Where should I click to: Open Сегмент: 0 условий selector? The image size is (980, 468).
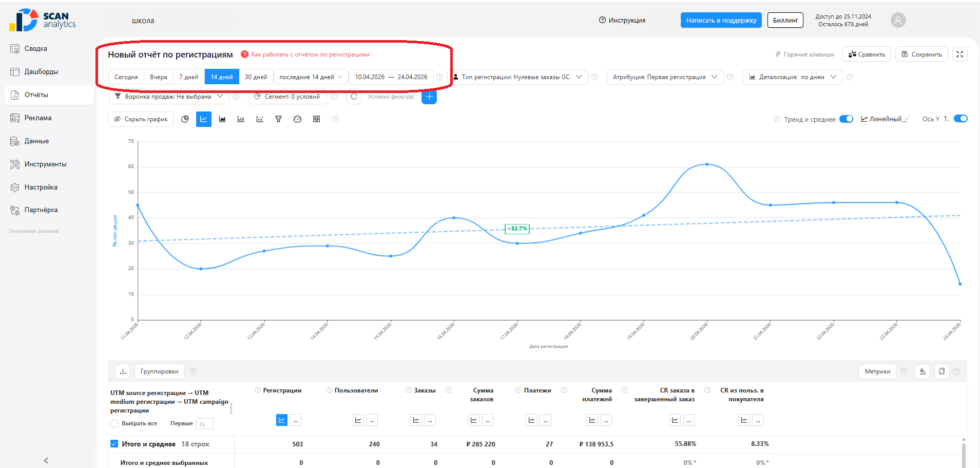(x=287, y=97)
